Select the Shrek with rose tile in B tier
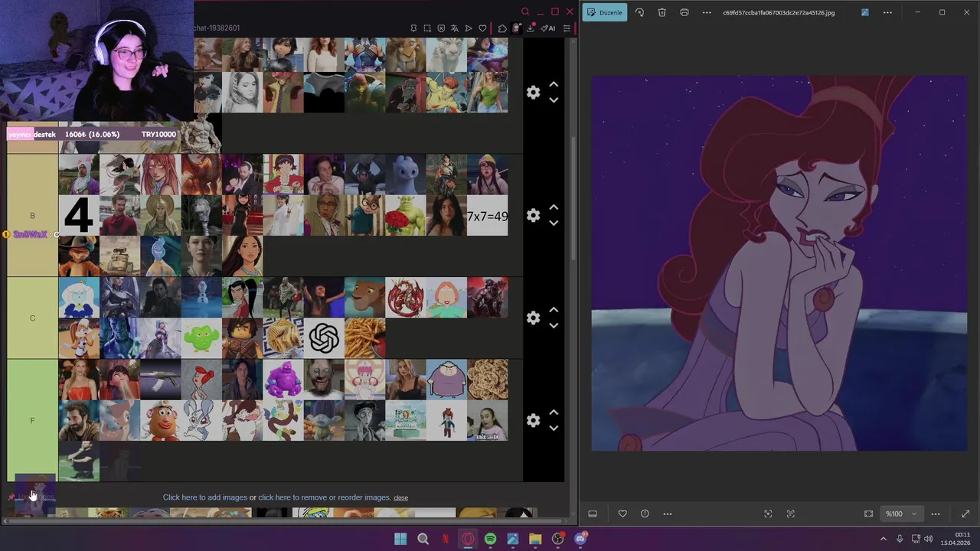The height and width of the screenshot is (551, 980). coord(406,216)
